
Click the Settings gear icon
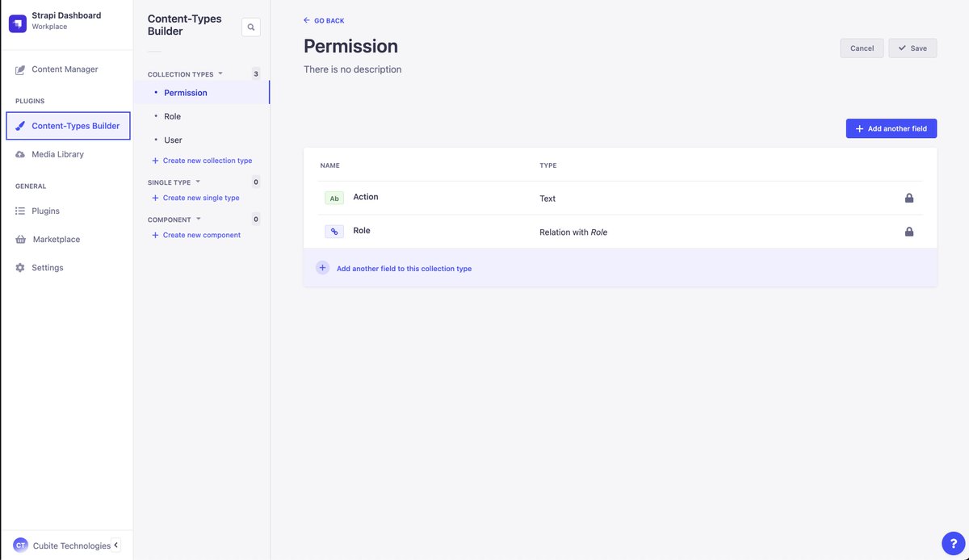pos(20,268)
